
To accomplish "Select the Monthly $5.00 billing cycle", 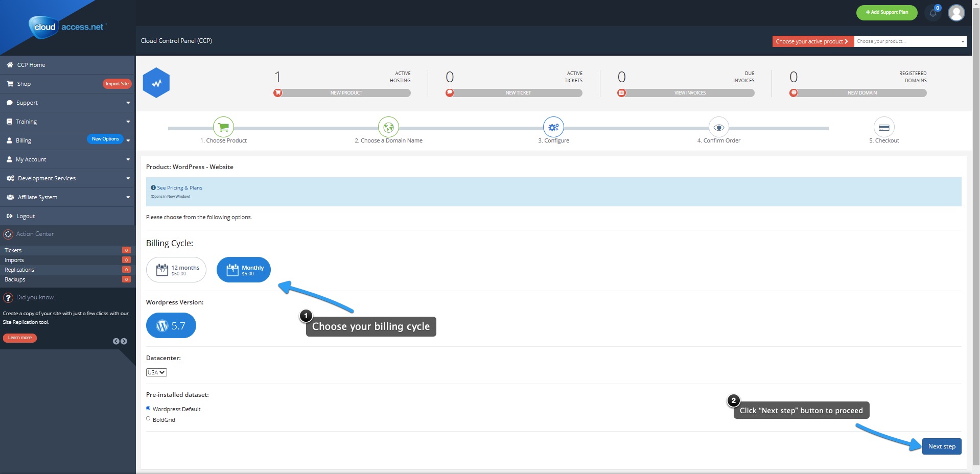I will click(x=244, y=270).
